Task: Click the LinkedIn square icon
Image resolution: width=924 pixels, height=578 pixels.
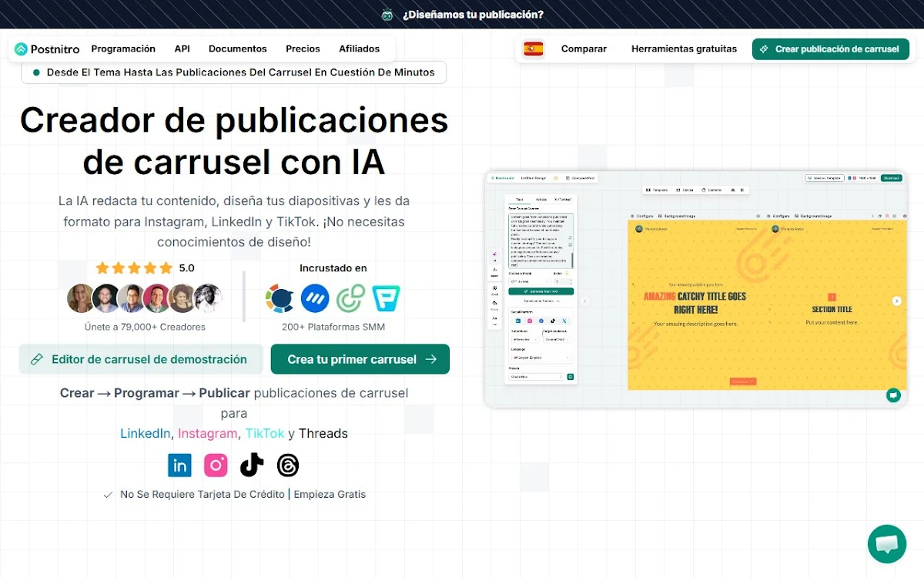Action: tap(179, 465)
